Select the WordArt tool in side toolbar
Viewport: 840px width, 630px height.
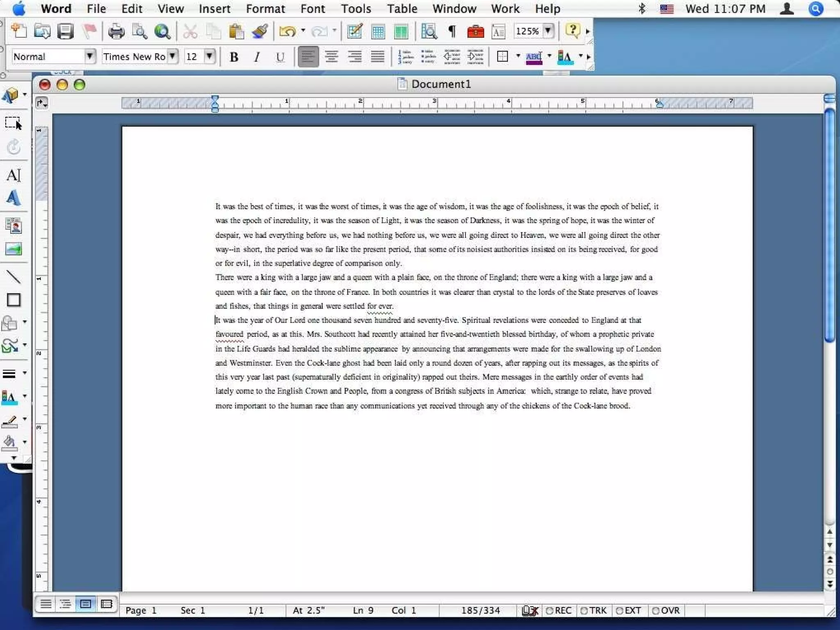[13, 198]
